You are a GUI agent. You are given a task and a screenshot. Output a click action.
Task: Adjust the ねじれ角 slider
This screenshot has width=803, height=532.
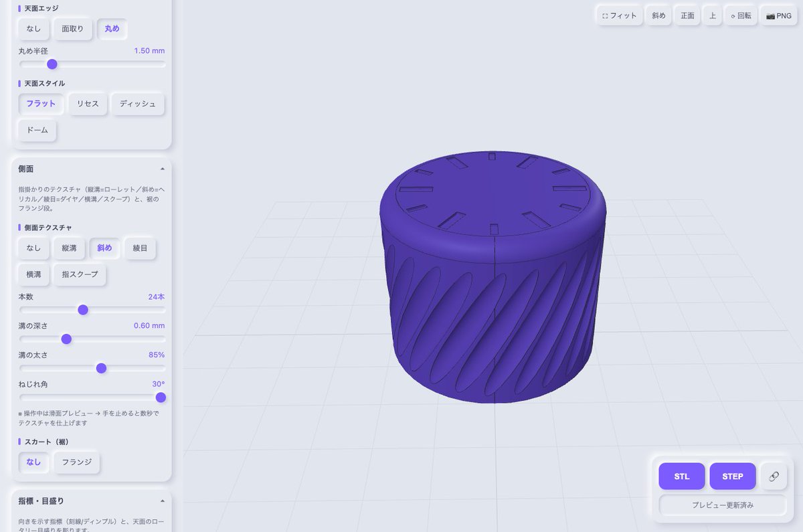pyautogui.click(x=92, y=397)
